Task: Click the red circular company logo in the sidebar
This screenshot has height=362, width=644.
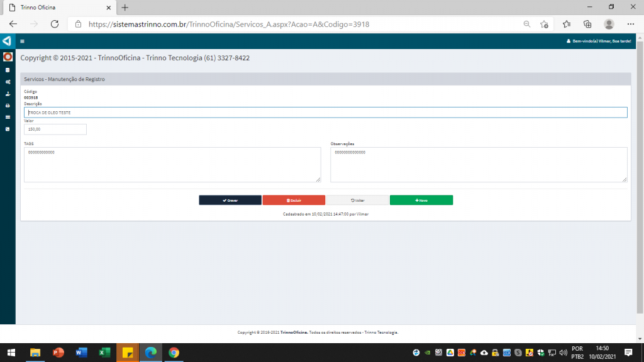Action: (8, 57)
